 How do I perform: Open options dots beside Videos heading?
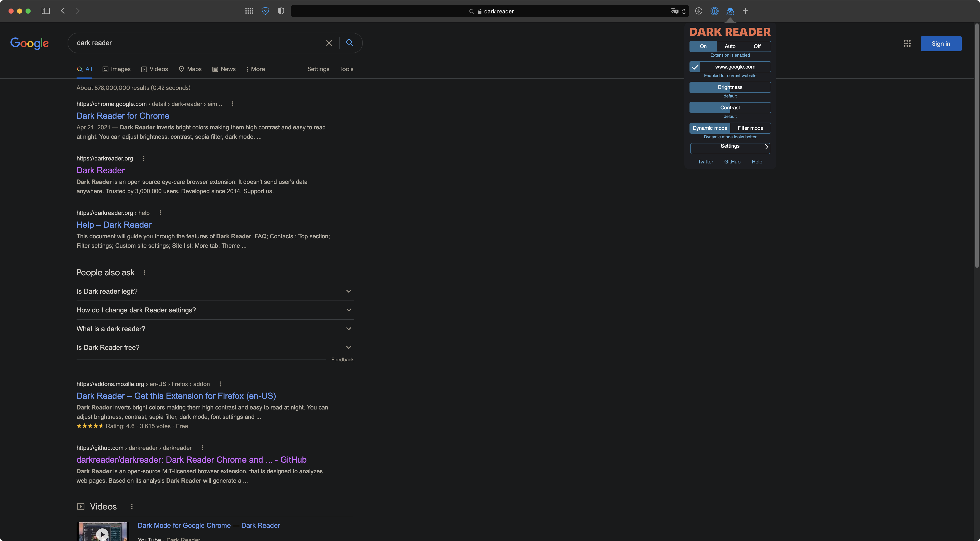132,506
